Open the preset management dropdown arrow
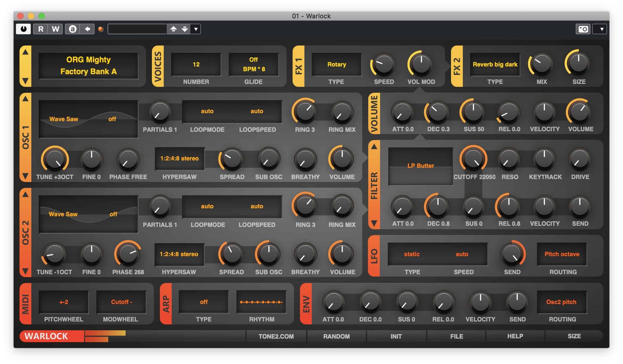623x364 pixels. tap(196, 29)
